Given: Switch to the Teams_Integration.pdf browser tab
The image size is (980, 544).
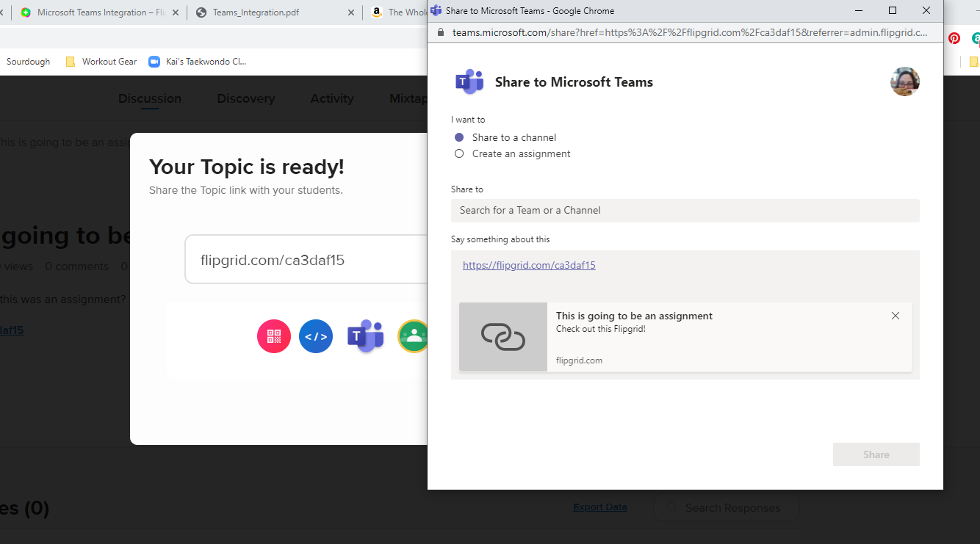Looking at the screenshot, I should pyautogui.click(x=256, y=12).
